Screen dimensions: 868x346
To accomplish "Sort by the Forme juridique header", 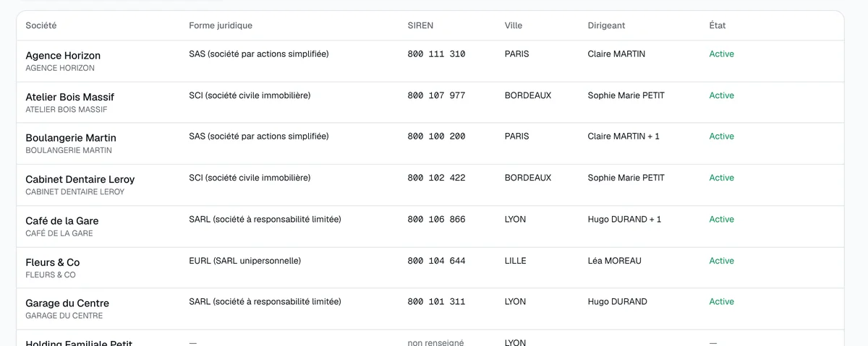I will [x=221, y=25].
